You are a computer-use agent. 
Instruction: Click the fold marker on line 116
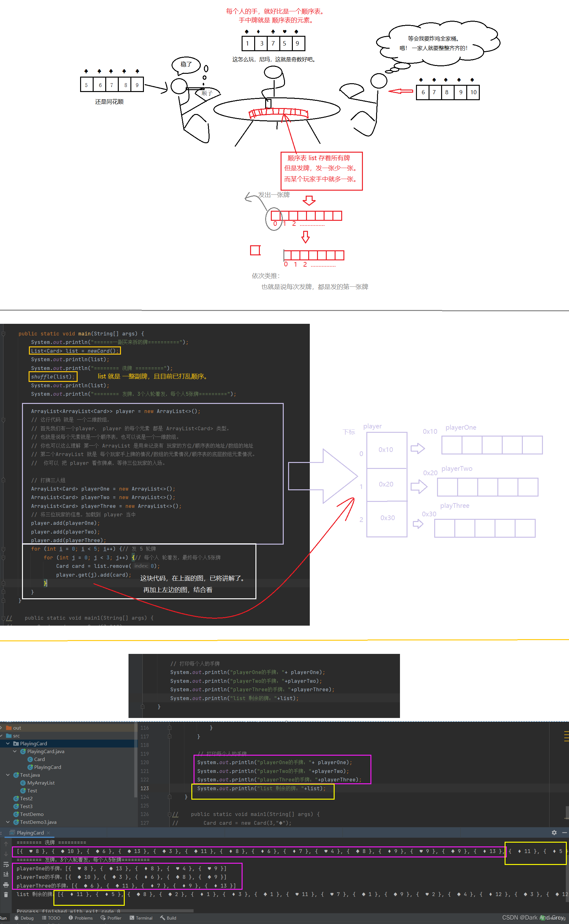170,728
